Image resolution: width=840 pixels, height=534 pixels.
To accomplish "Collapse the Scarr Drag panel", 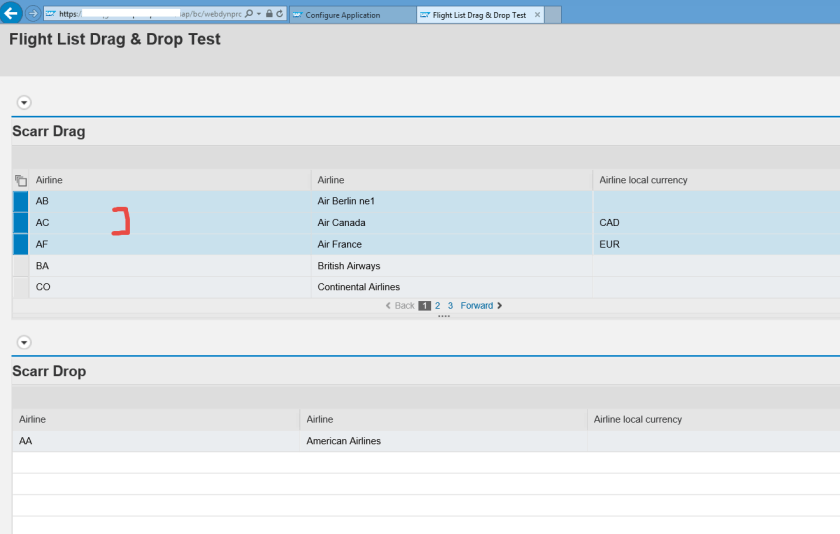I will [24, 103].
